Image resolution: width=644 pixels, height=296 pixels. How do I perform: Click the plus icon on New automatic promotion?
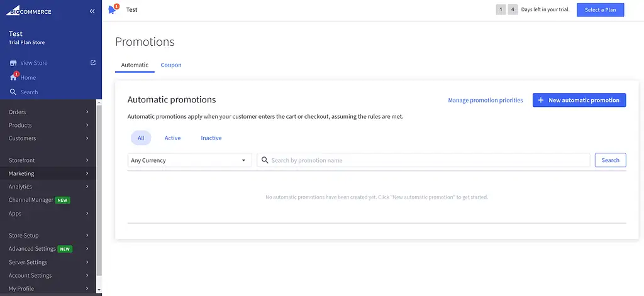(541, 101)
